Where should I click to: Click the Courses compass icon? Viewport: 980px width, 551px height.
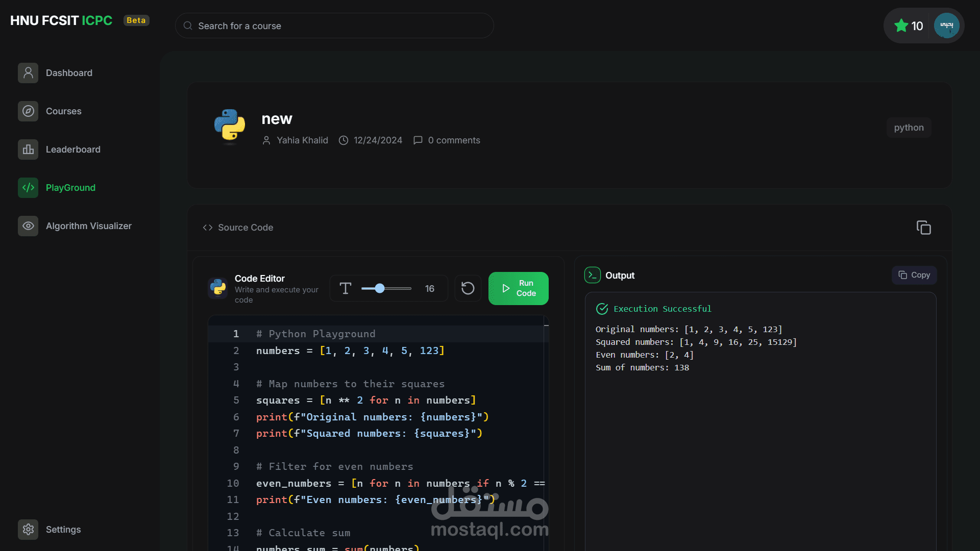pyautogui.click(x=28, y=111)
